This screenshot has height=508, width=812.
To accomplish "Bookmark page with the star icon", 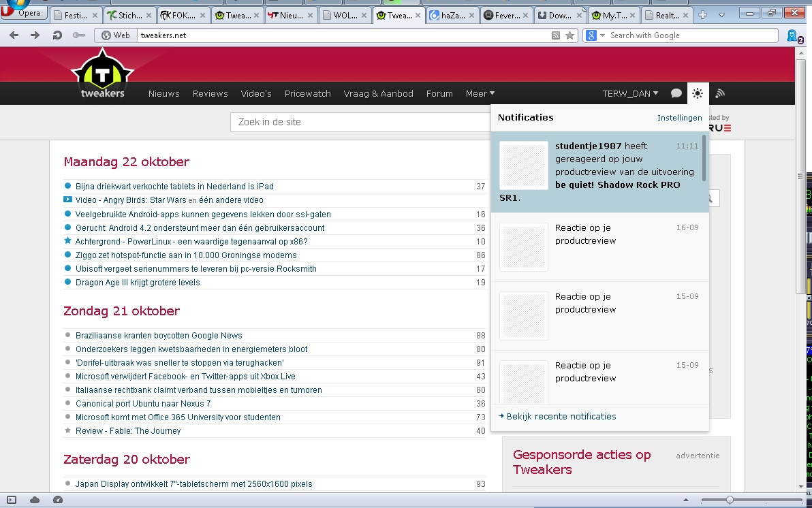I will click(569, 35).
